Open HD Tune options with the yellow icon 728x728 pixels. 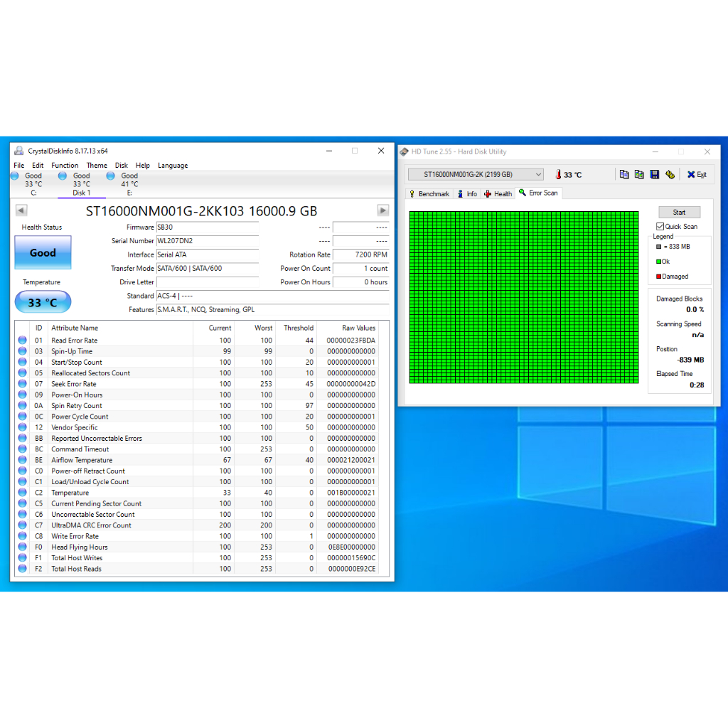click(x=670, y=175)
